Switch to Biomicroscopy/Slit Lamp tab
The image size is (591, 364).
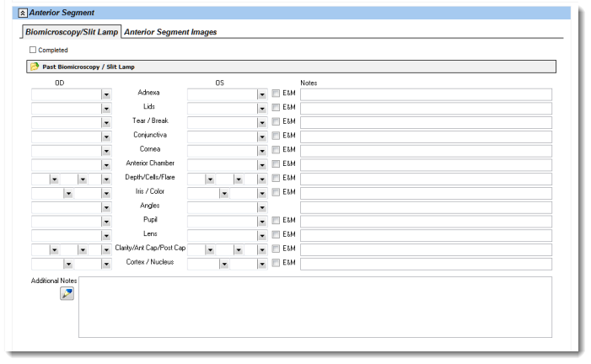72,32
